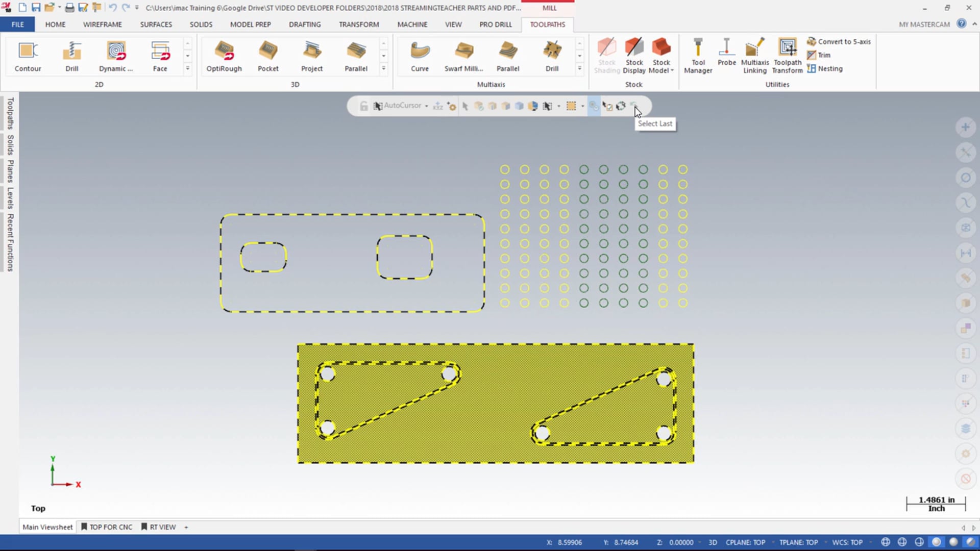The height and width of the screenshot is (551, 980).
Task: Expand the 2D toolpath gallery
Action: coord(187,68)
